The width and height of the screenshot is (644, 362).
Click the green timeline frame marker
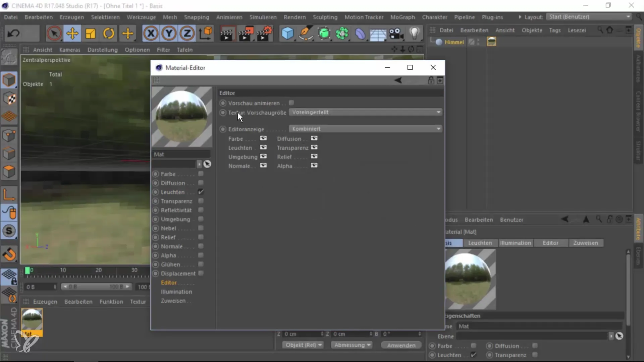27,270
